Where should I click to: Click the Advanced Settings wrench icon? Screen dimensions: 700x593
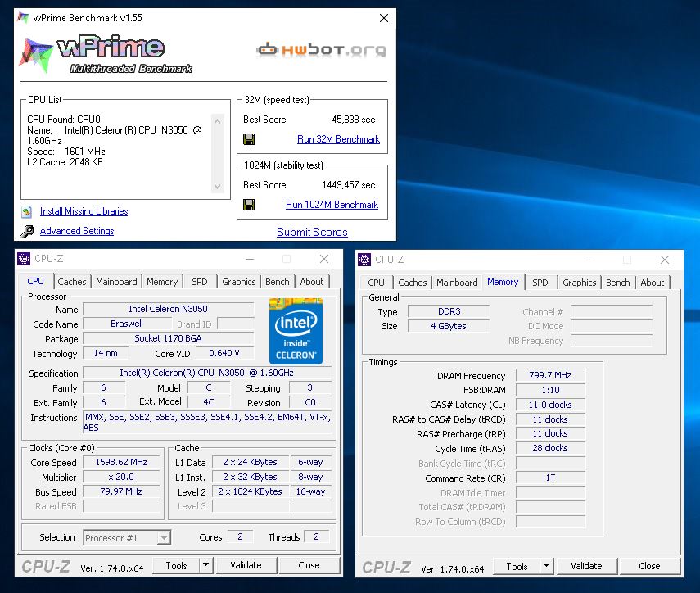click(27, 231)
